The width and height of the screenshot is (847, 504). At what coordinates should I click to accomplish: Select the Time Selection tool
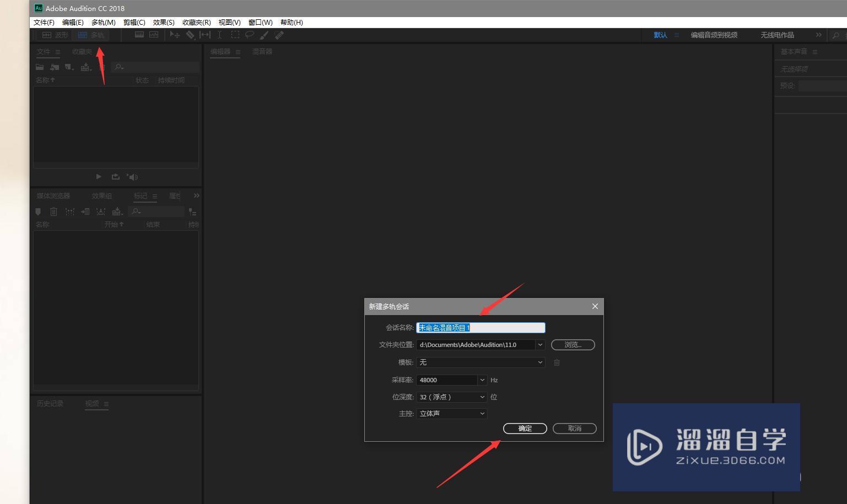[x=220, y=35]
